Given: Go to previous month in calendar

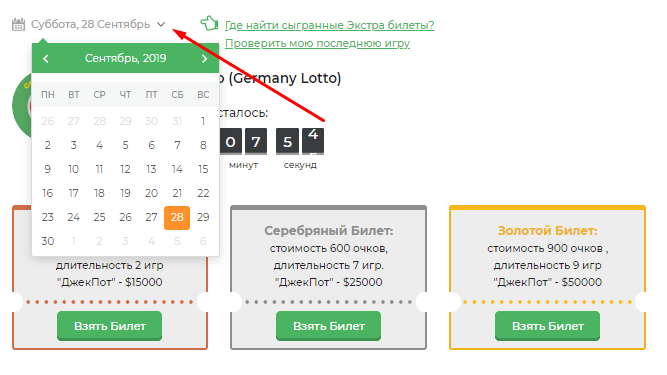Looking at the screenshot, I should pos(46,59).
